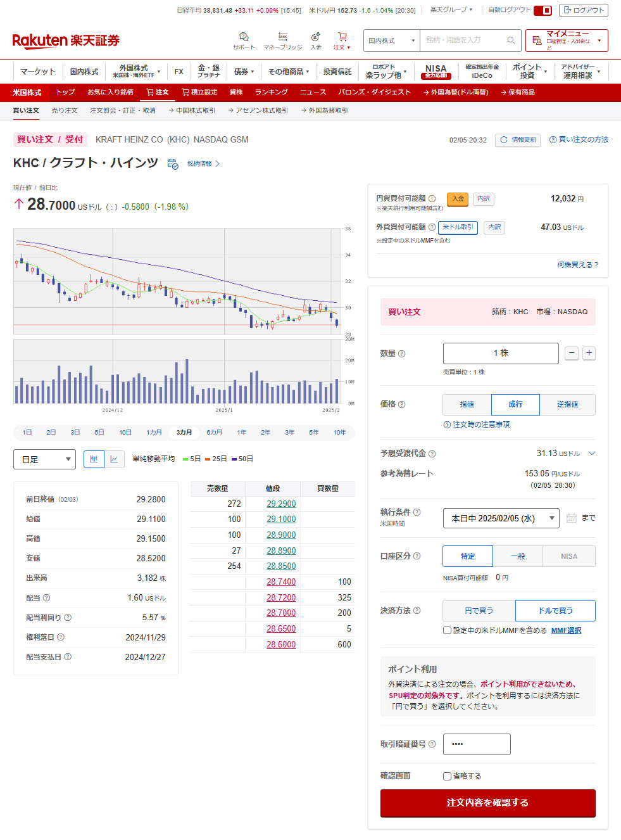Click 注文内容を確認する button
The image size is (621, 840).
click(487, 803)
